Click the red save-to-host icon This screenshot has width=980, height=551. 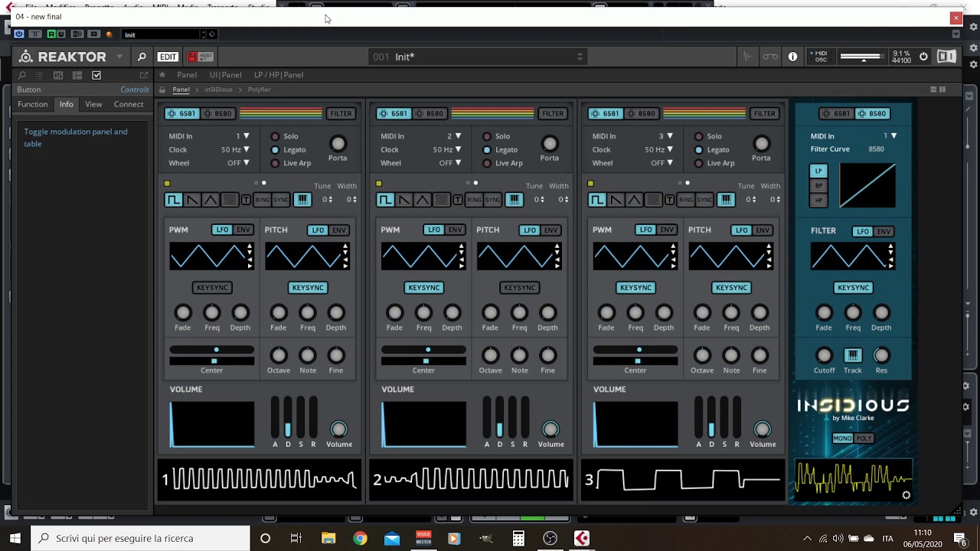click(x=191, y=57)
